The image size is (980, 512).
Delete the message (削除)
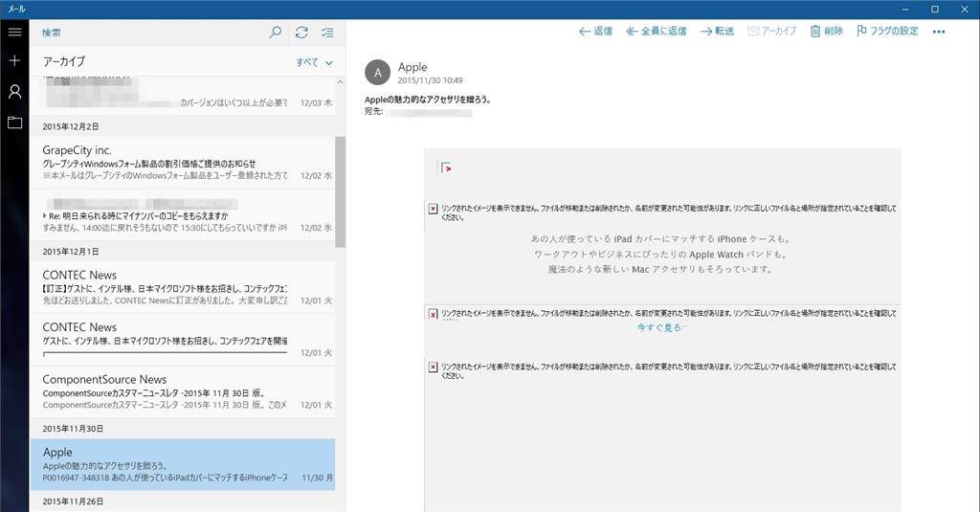point(826,32)
